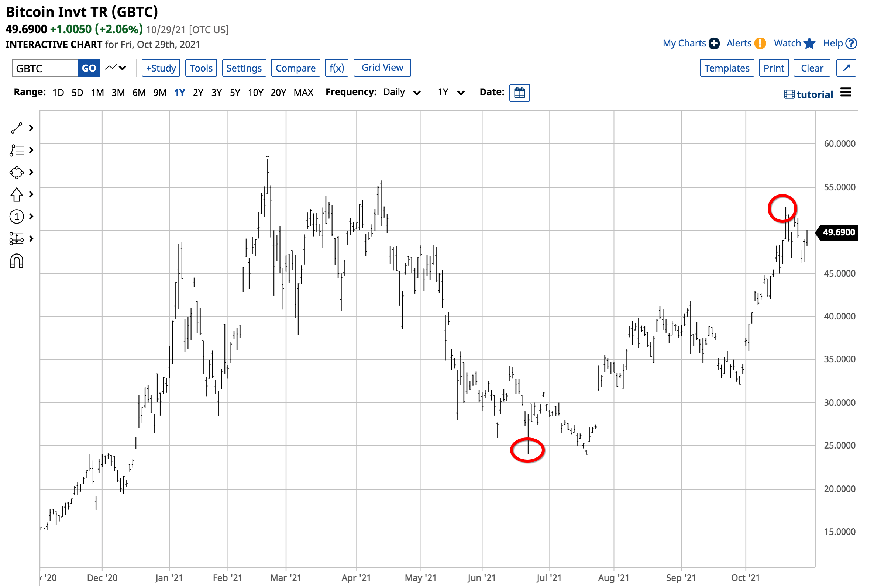Click the tutorial film icon

pyautogui.click(x=789, y=94)
